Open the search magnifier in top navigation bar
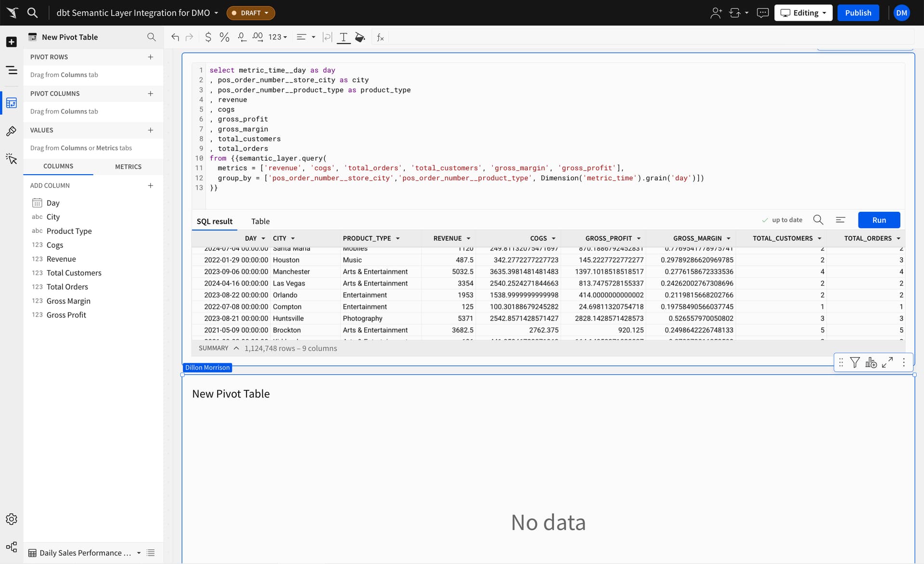 pos(32,13)
